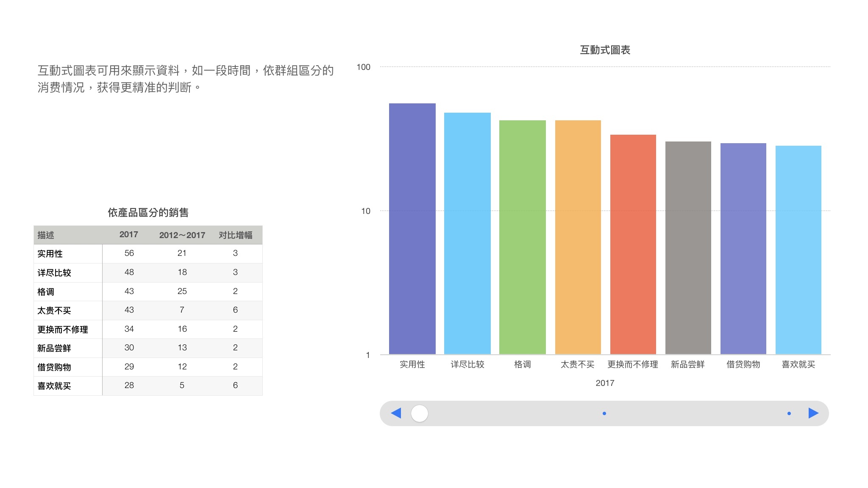
Task: Select the 喜欢就买 bar in chart
Action: point(798,250)
